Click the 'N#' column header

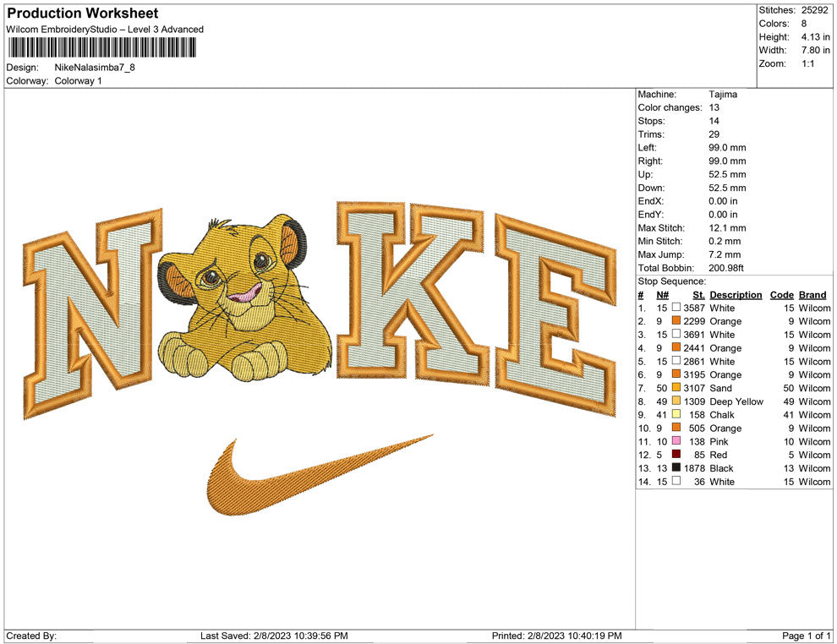pyautogui.click(x=663, y=294)
